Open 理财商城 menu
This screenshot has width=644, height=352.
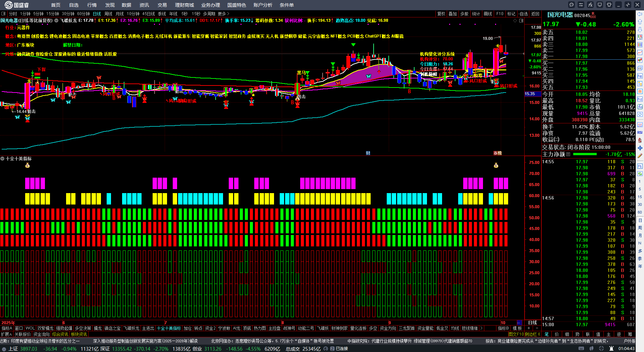pos(184,5)
